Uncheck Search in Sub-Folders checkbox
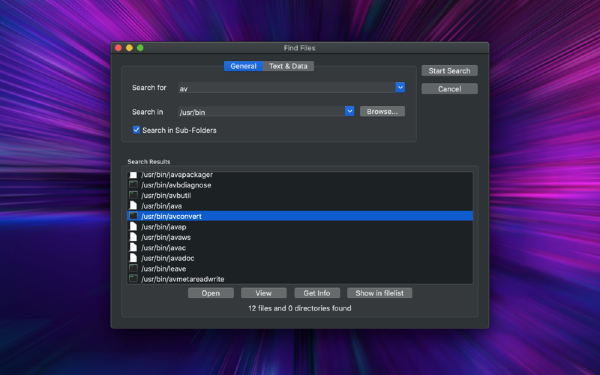This screenshot has height=375, width=600. [x=136, y=130]
